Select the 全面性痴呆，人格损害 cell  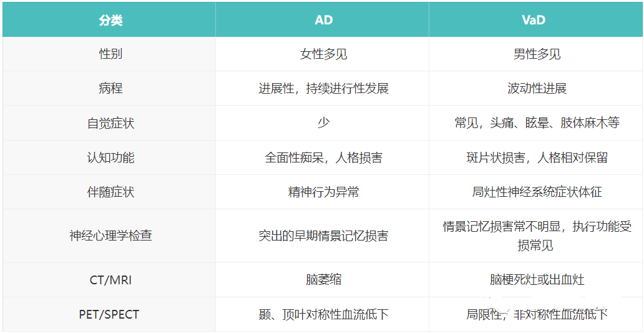coord(323,157)
